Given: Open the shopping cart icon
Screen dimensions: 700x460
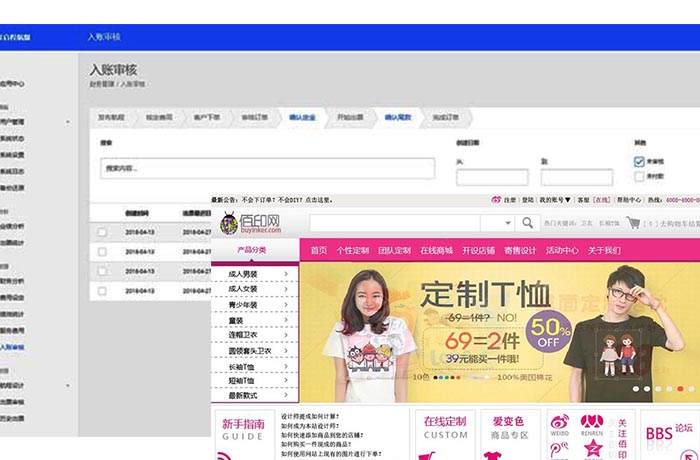Looking at the screenshot, I should pyautogui.click(x=633, y=223).
